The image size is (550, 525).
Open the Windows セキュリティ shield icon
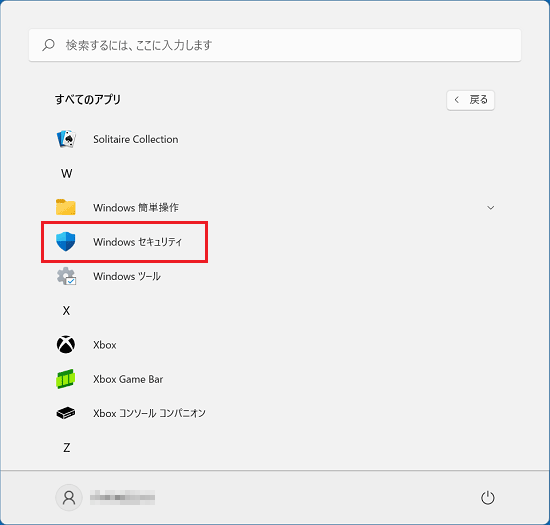(x=66, y=241)
